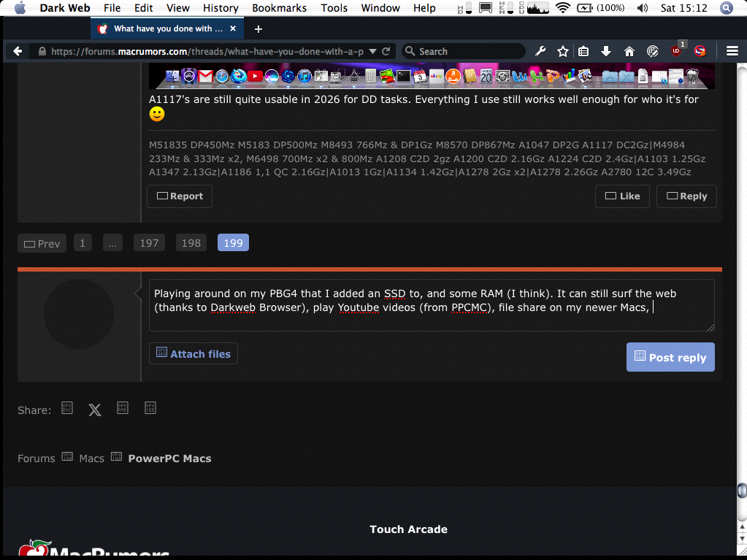Image resolution: width=747 pixels, height=560 pixels.
Task: Share the thread via the X icon
Action: click(94, 410)
